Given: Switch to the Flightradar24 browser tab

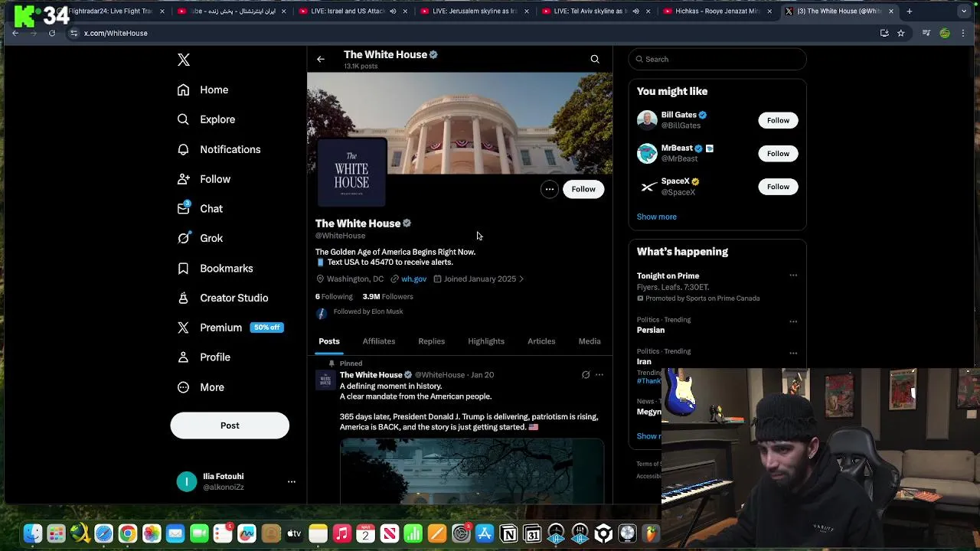Looking at the screenshot, I should pos(113,11).
